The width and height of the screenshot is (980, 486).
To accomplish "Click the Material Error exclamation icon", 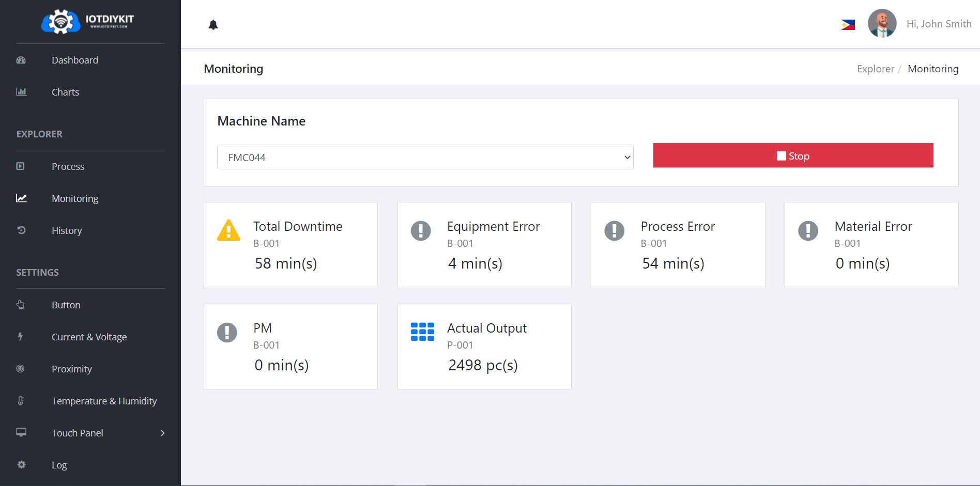I will 808,230.
